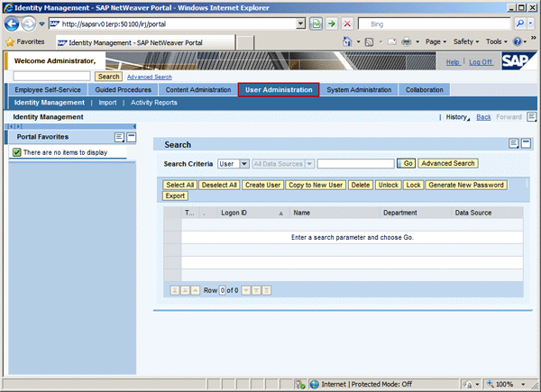Click Generate New Password button
The height and width of the screenshot is (392, 541).
pyautogui.click(x=466, y=185)
